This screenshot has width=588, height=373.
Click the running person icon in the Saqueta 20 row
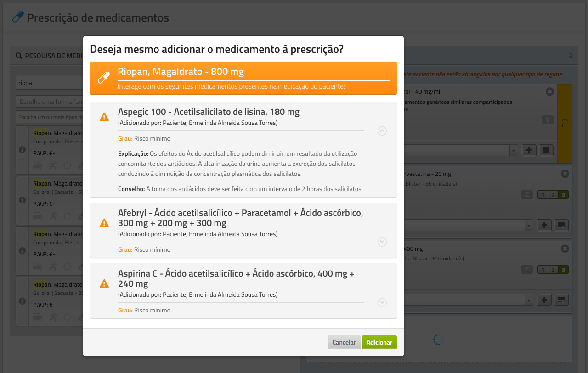coord(53,316)
